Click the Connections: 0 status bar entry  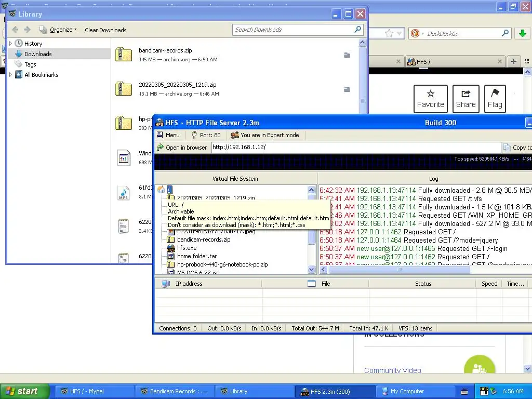tap(178, 328)
